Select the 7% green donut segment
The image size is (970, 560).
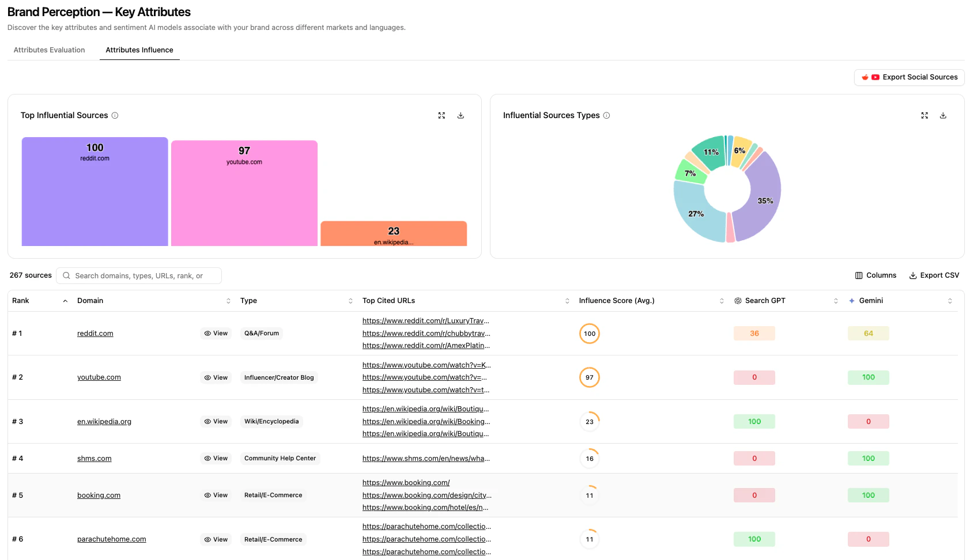coord(691,172)
